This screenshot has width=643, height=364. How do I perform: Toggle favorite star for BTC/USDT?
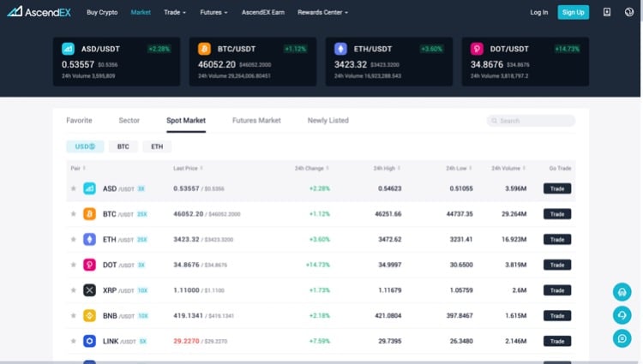[x=74, y=214]
